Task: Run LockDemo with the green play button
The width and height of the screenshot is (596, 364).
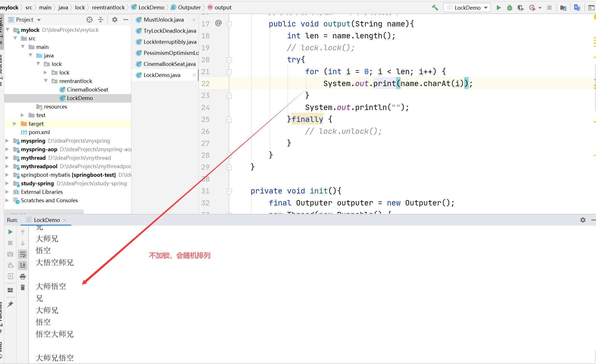Action: tap(499, 8)
